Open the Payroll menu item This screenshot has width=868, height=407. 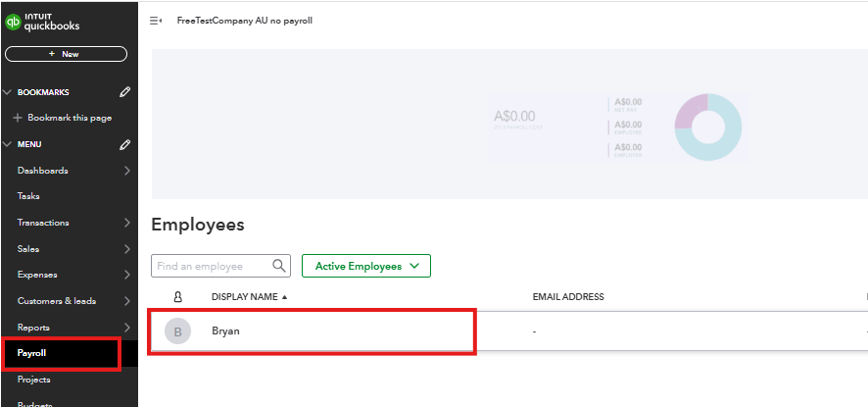coord(32,353)
